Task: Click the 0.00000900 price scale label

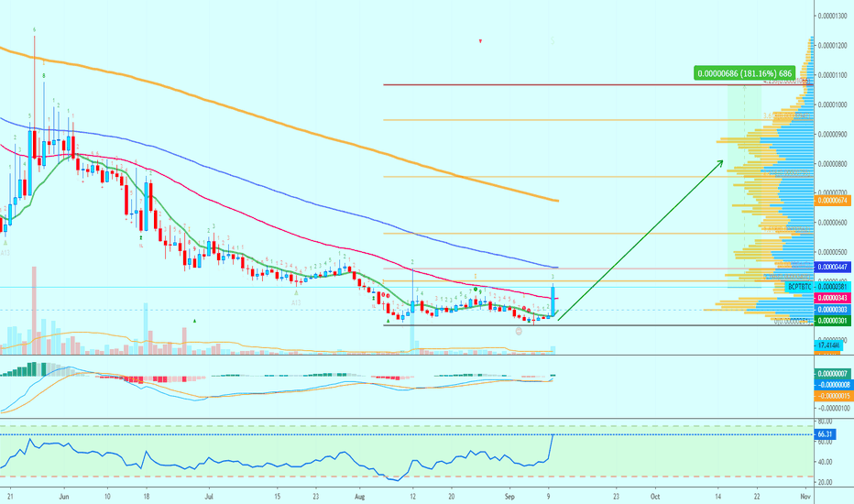Action: pyautogui.click(x=832, y=134)
